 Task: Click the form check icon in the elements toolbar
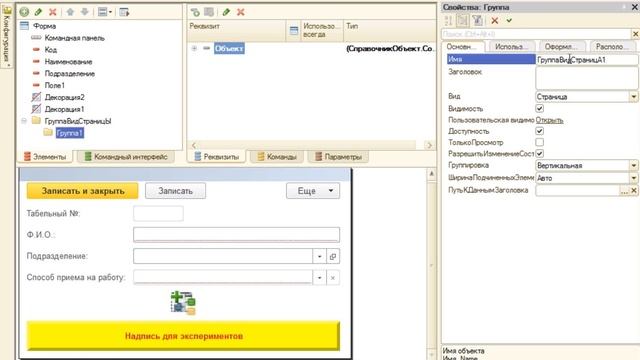124,12
